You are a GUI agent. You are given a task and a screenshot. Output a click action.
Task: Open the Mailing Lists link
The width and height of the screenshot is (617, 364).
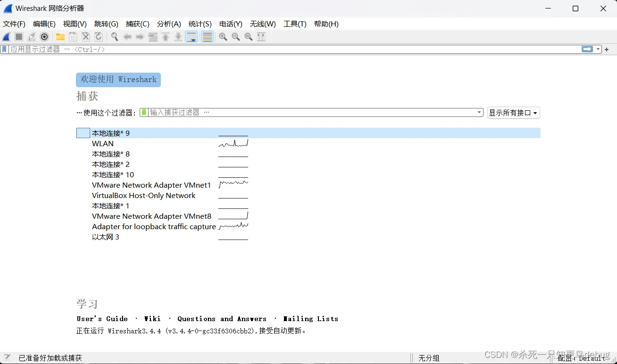pos(310,319)
